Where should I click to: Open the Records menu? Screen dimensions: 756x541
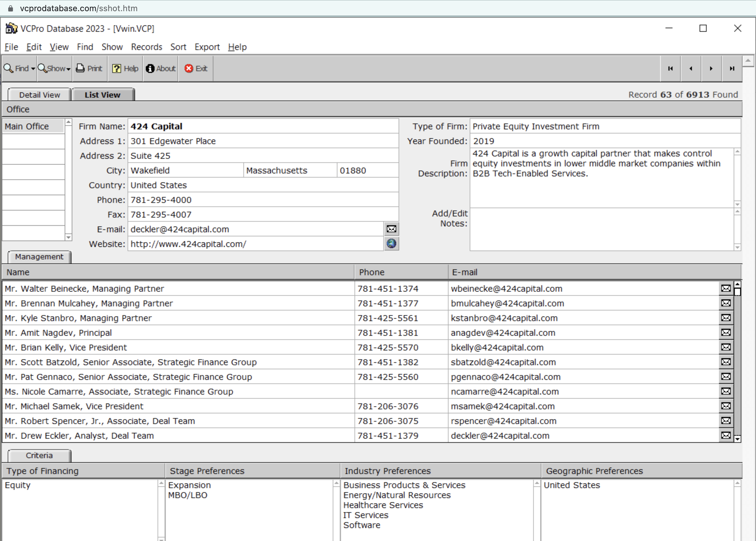click(147, 47)
